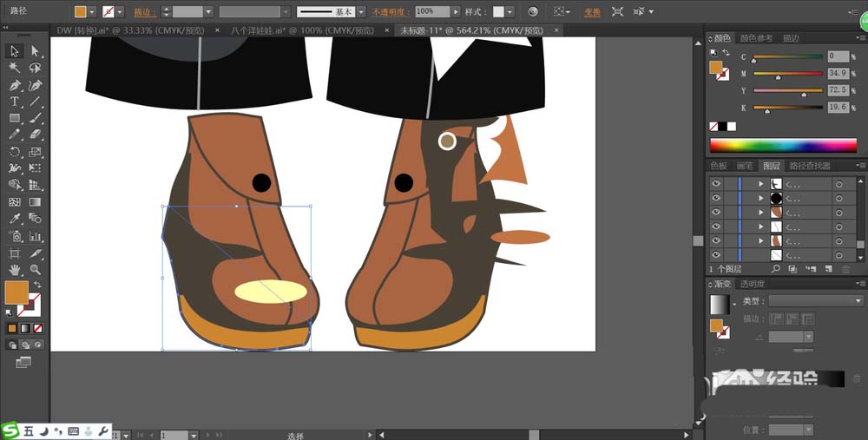Viewport: 868px width, 440px height.
Task: Select the Rectangle tool
Action: 15,118
